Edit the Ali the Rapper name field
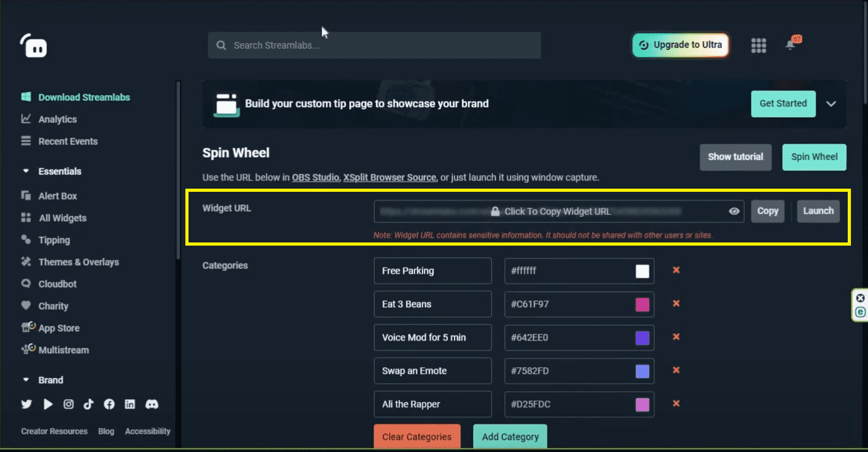Image resolution: width=868 pixels, height=452 pixels. coord(433,404)
